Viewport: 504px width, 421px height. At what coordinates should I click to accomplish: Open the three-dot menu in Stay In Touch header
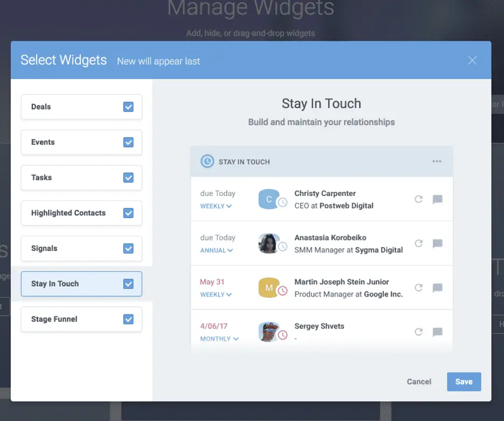tap(437, 162)
